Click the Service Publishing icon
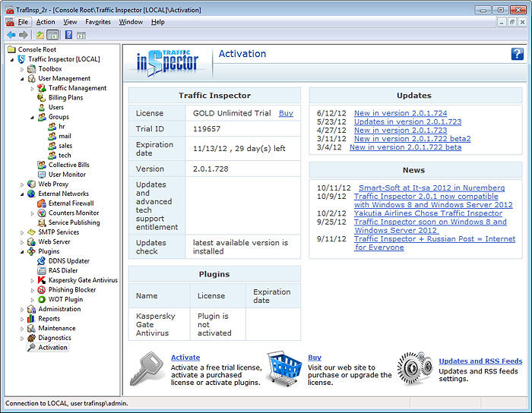 point(41,222)
